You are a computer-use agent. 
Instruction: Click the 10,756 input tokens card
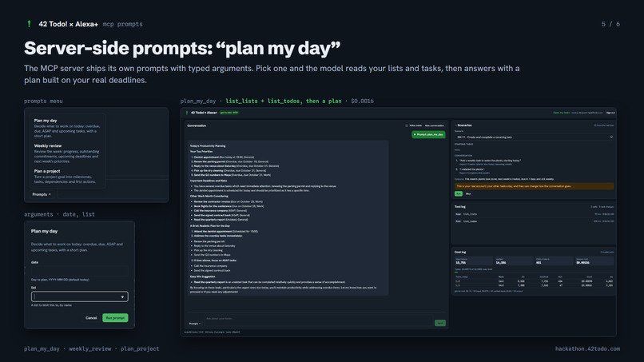473,261
